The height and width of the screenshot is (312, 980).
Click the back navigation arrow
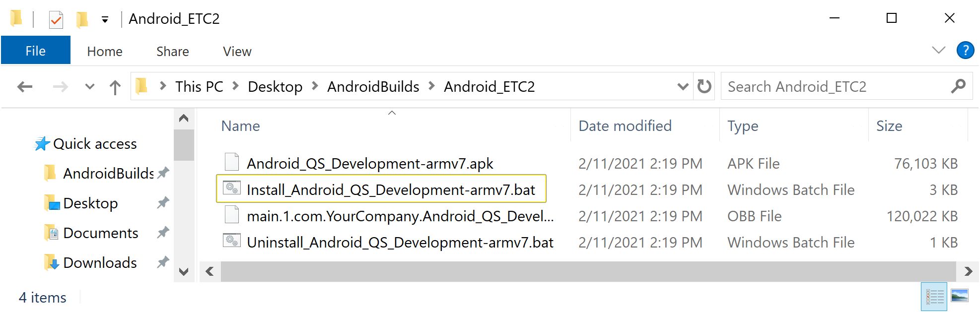(24, 86)
